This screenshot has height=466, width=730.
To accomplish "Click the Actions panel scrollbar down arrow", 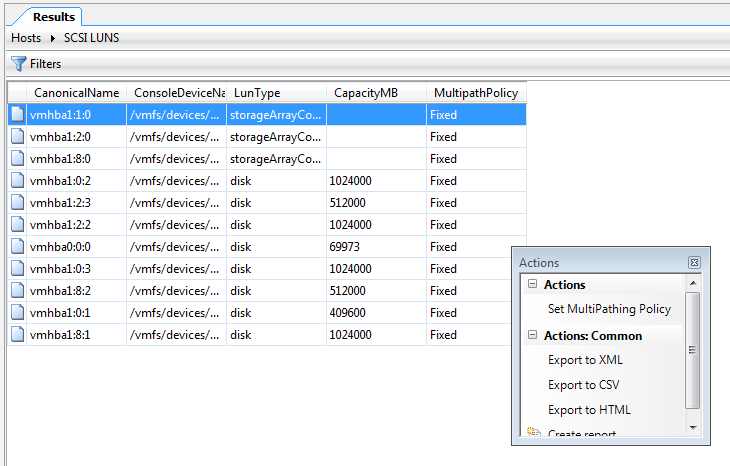I will (x=693, y=427).
